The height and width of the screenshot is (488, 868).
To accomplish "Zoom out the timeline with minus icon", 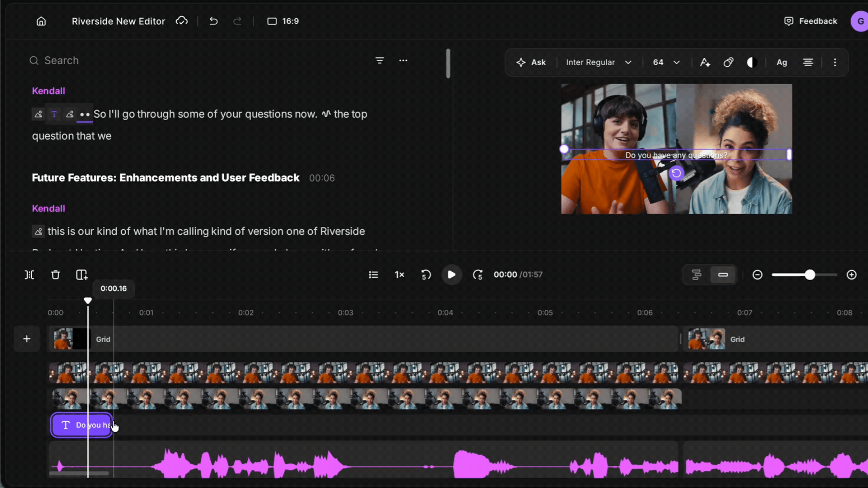I will coord(758,275).
